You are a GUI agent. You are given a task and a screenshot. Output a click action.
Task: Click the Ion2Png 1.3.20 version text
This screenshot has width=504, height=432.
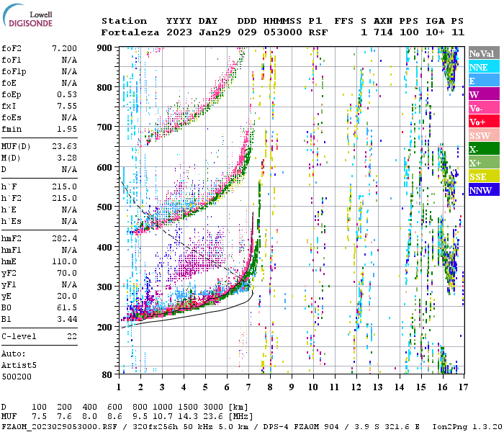coord(467,426)
